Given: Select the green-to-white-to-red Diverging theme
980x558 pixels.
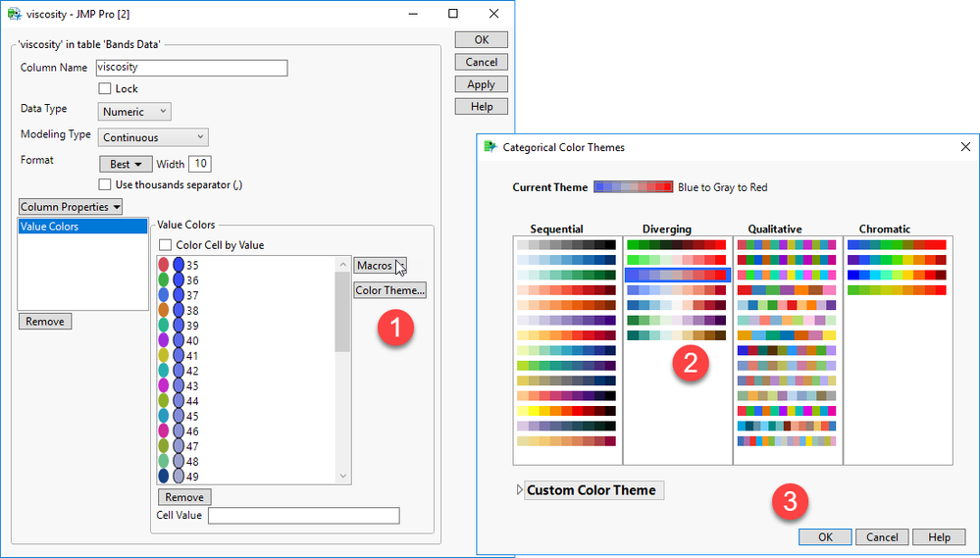Looking at the screenshot, I should coord(677,260).
